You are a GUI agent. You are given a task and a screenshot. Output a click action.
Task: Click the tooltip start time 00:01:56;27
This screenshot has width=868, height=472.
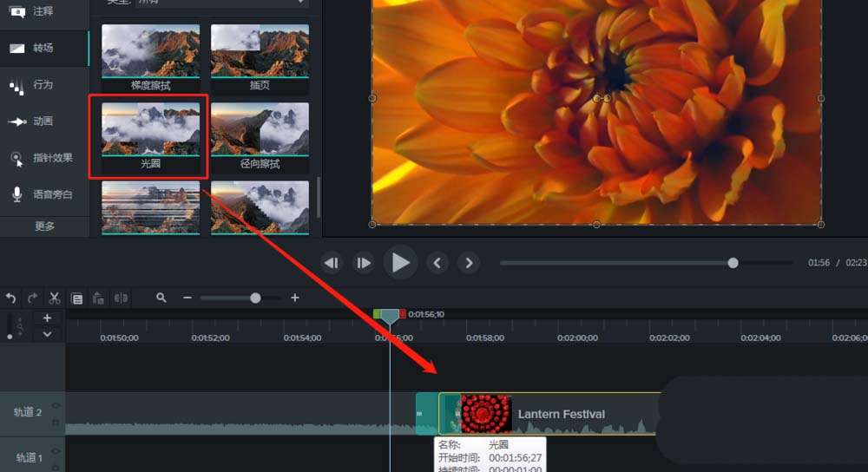tap(515, 458)
